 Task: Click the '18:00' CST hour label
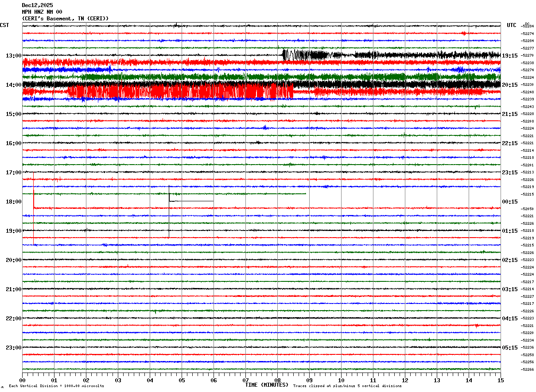coord(14,202)
